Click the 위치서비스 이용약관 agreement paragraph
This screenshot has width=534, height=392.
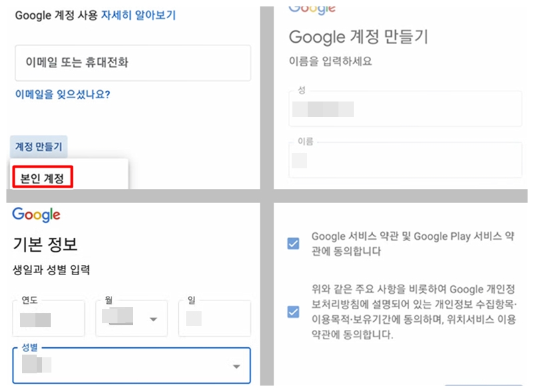pyautogui.click(x=414, y=312)
